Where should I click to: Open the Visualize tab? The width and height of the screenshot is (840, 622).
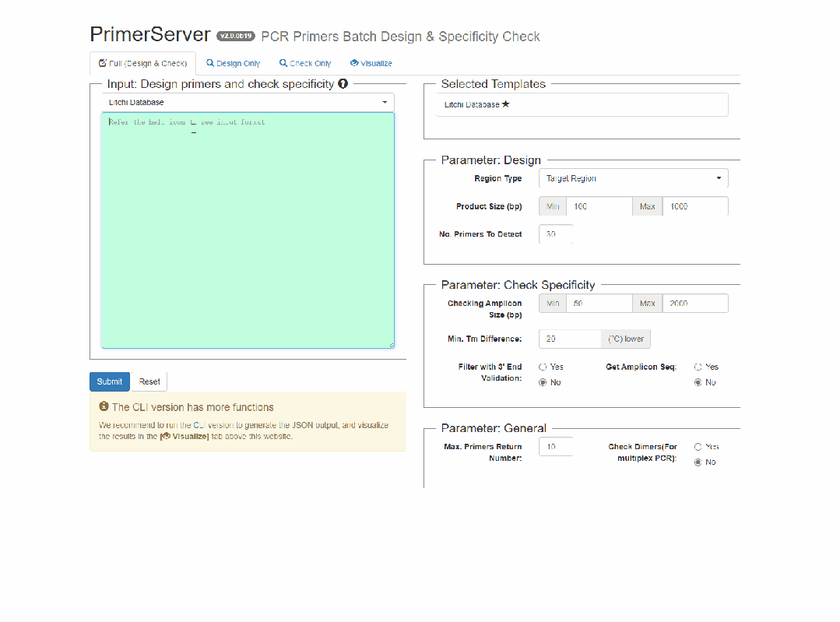click(x=371, y=63)
